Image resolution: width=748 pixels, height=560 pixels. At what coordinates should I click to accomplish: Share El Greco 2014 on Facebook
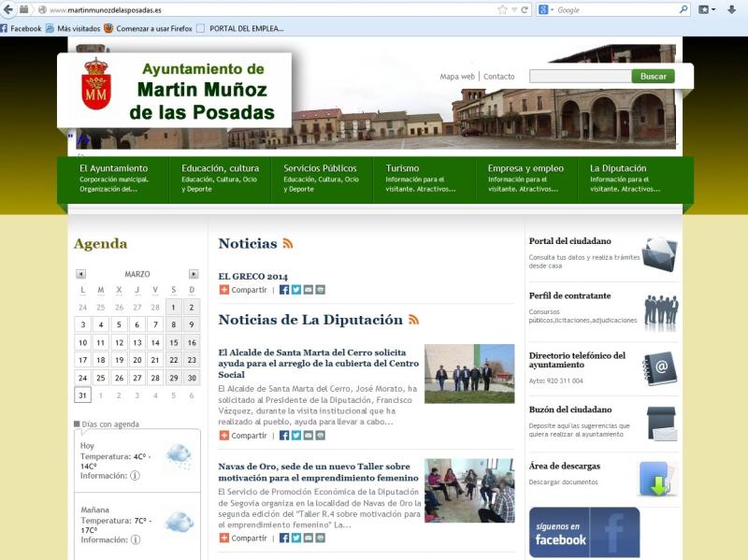click(284, 290)
